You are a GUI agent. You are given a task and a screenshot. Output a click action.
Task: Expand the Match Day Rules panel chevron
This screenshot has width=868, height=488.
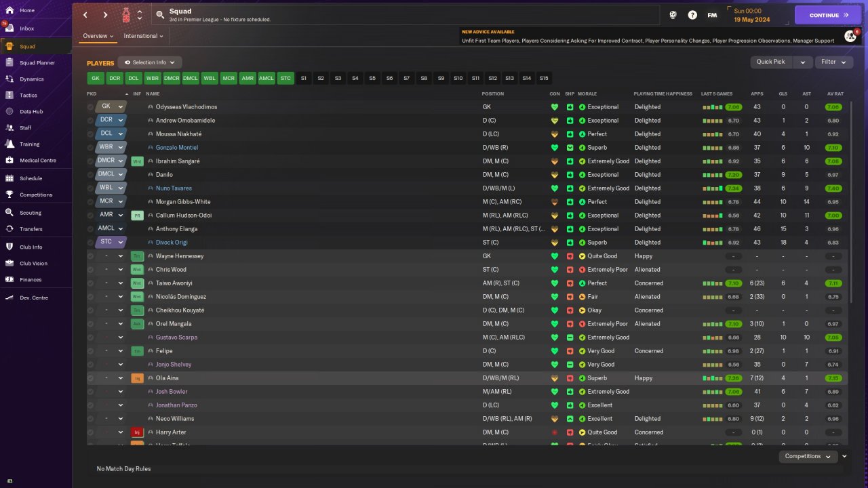844,457
